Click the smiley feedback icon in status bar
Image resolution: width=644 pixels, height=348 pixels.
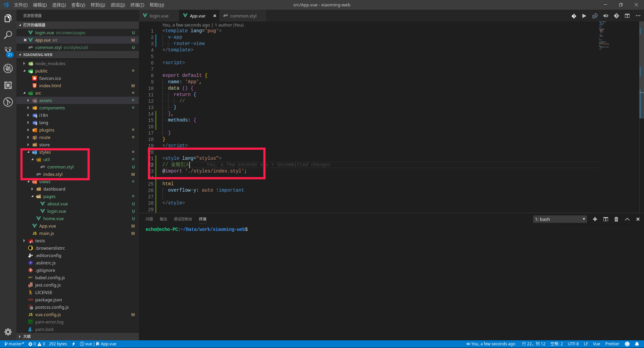point(627,344)
